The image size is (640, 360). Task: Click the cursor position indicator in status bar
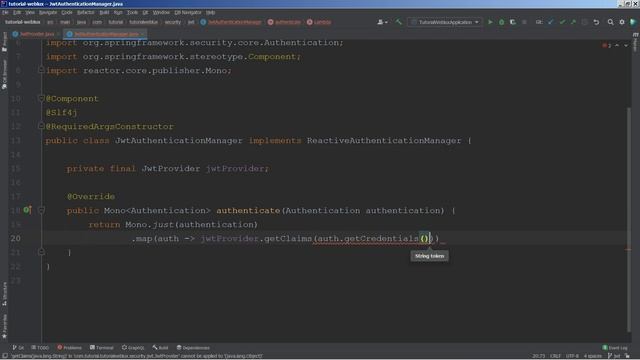[x=538, y=356]
